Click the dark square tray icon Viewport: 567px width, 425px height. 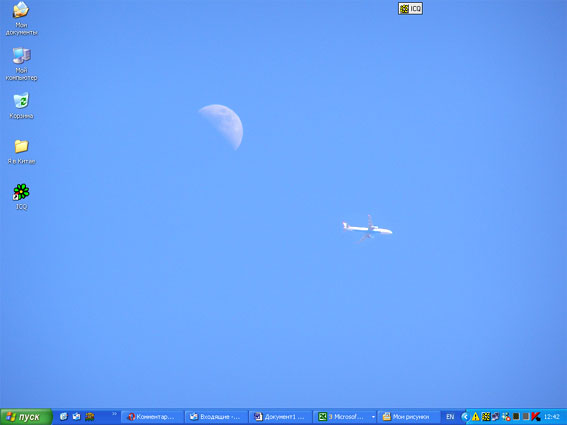point(516,416)
